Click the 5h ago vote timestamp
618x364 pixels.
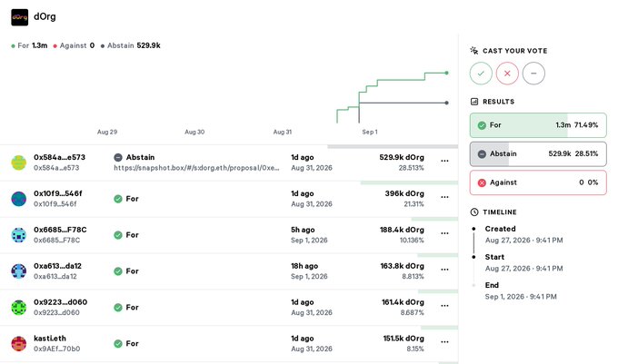pos(303,230)
